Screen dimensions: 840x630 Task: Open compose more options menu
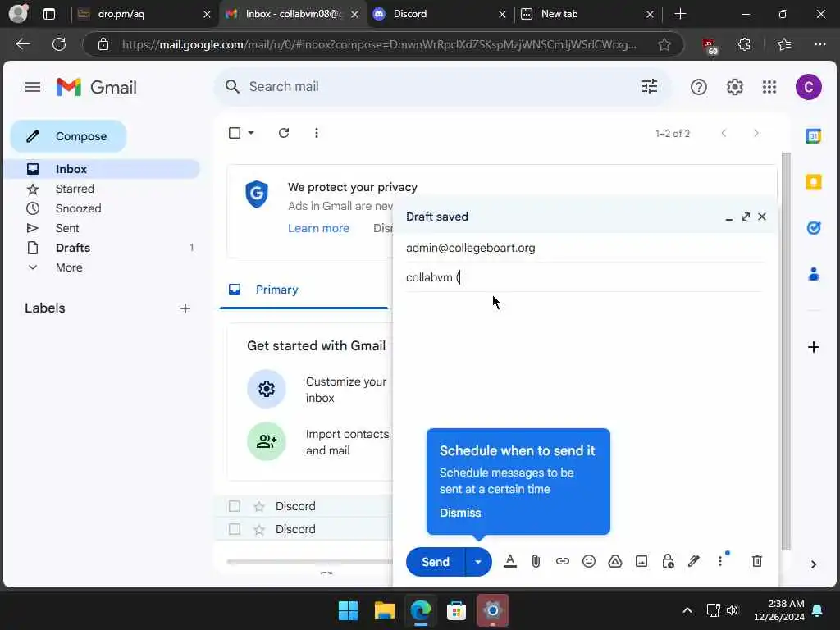(x=720, y=561)
